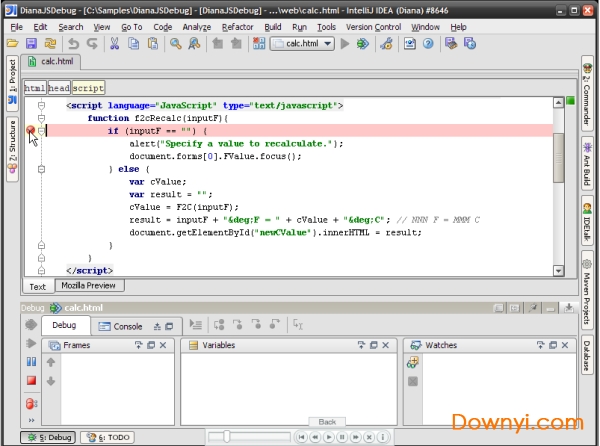Click the Show Execution Point icon
Viewport: 600px width, 446px height.
[196, 325]
